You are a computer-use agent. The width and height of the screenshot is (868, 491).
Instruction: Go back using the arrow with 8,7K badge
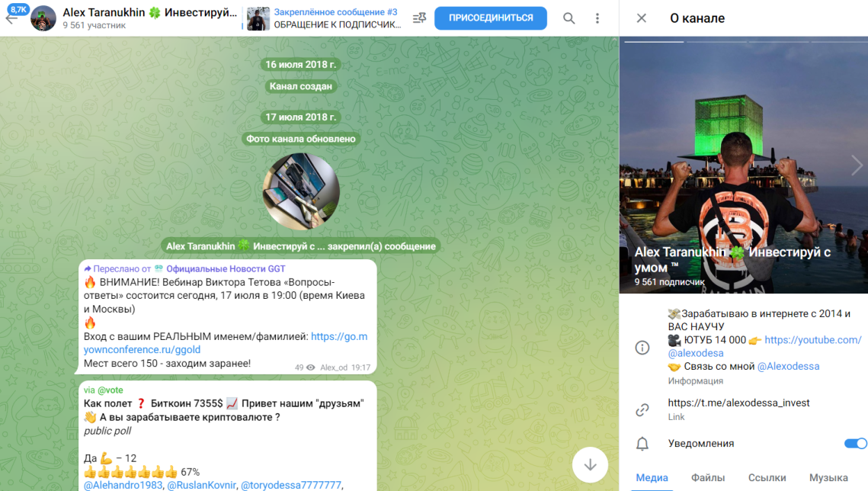11,18
